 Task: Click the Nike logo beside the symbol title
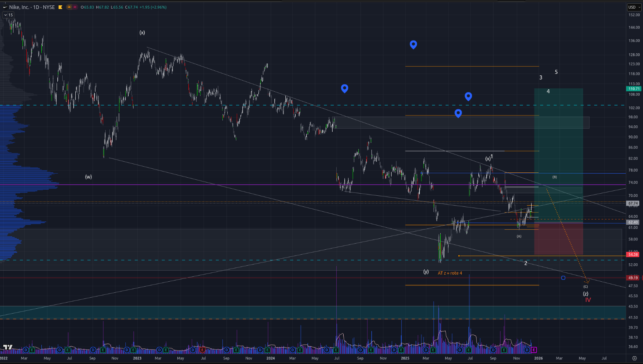5,7
